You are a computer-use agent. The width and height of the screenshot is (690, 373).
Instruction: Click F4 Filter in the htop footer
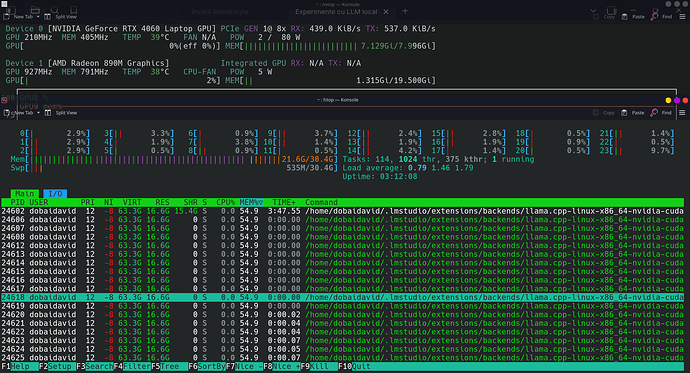click(132, 366)
